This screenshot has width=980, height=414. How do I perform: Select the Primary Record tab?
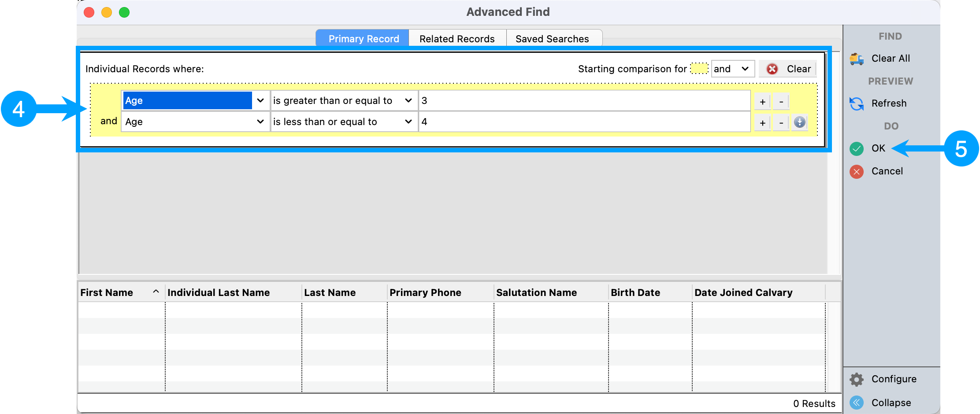click(x=364, y=39)
